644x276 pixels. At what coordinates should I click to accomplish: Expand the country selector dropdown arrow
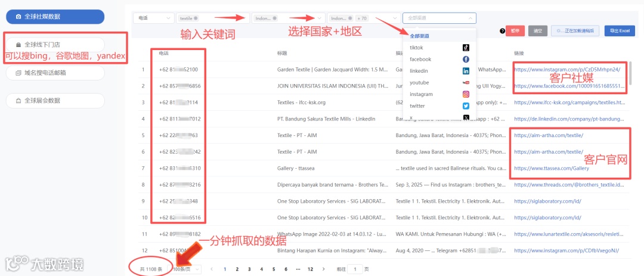point(319,18)
